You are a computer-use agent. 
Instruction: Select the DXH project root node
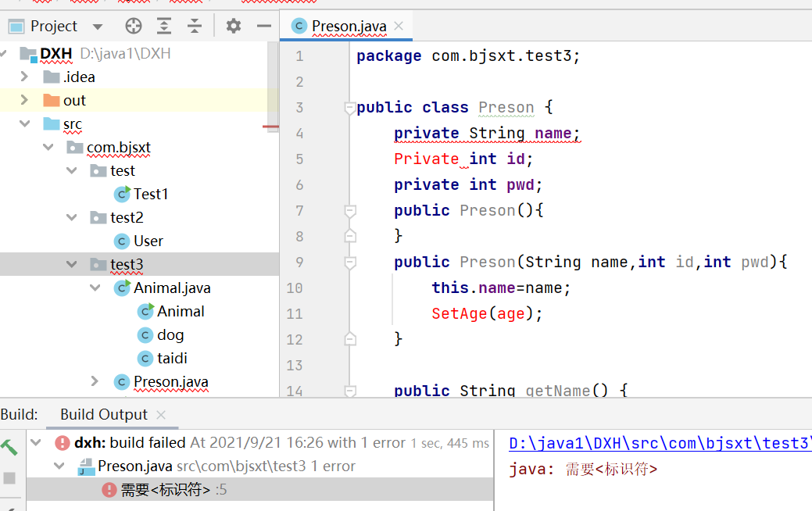[55, 54]
